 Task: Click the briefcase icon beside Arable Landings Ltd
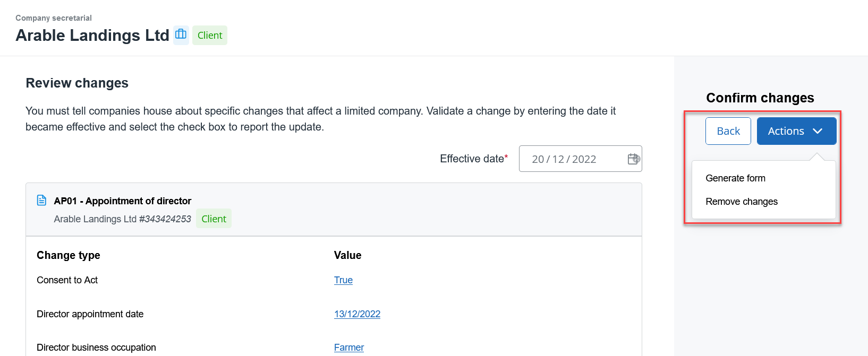[x=181, y=34]
